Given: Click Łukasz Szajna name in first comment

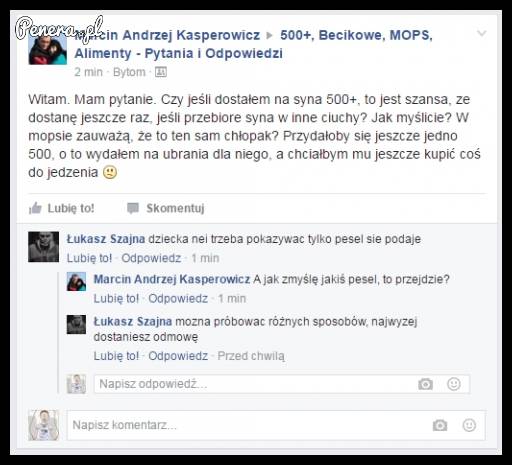Looking at the screenshot, I should point(106,239).
